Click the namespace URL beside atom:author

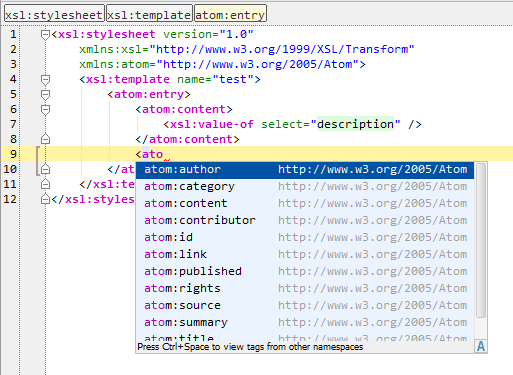coord(373,170)
